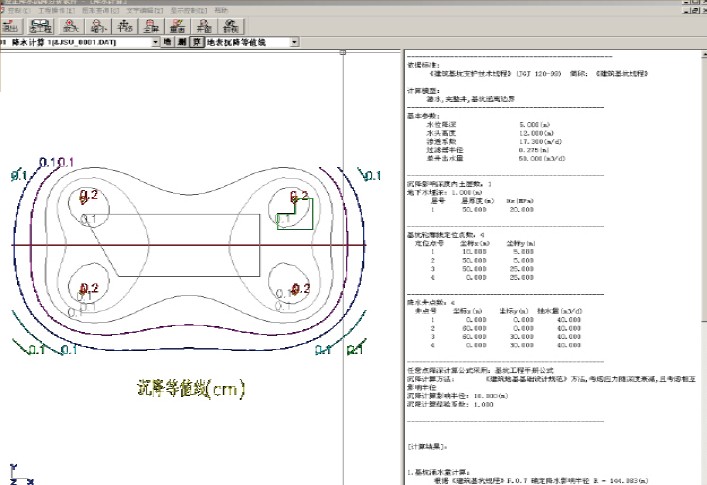Open the 工程操作 menu

pyautogui.click(x=56, y=10)
